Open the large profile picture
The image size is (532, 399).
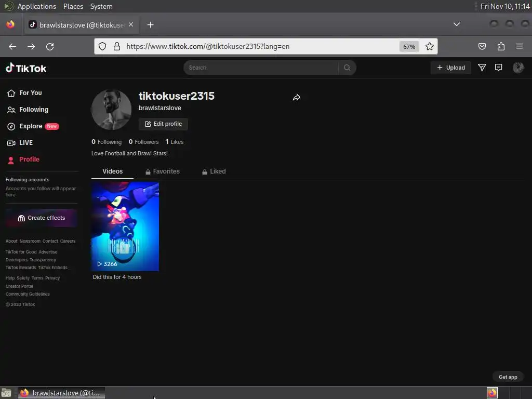111,110
